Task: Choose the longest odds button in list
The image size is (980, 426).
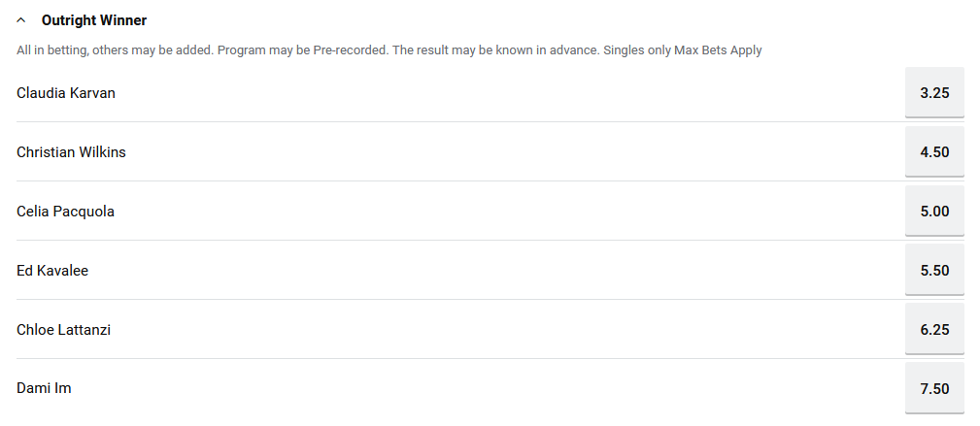Action: pyautogui.click(x=933, y=389)
